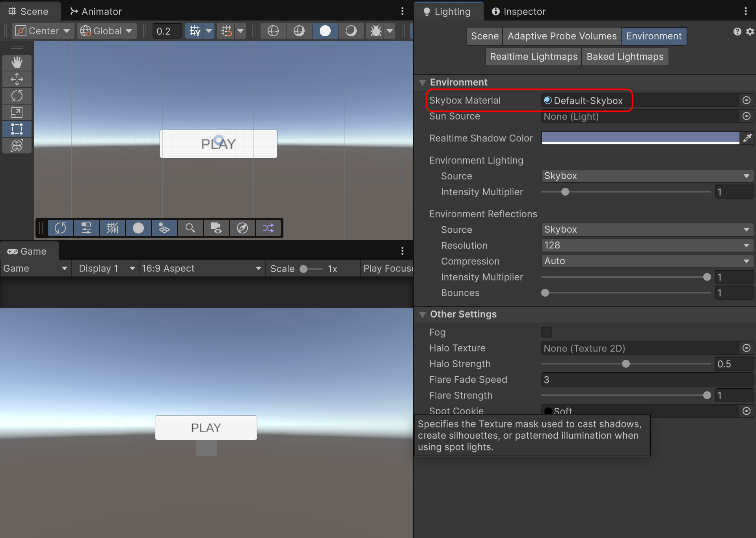The height and width of the screenshot is (538, 756).
Task: Select the Rect transform tool
Action: [17, 129]
